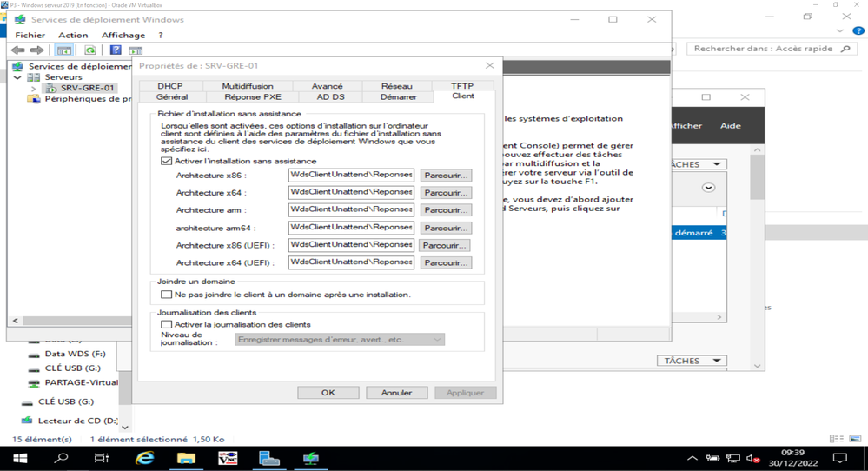Click Parcourir for Architecture x86
Viewport: 868px width, 471px height.
pyautogui.click(x=447, y=176)
